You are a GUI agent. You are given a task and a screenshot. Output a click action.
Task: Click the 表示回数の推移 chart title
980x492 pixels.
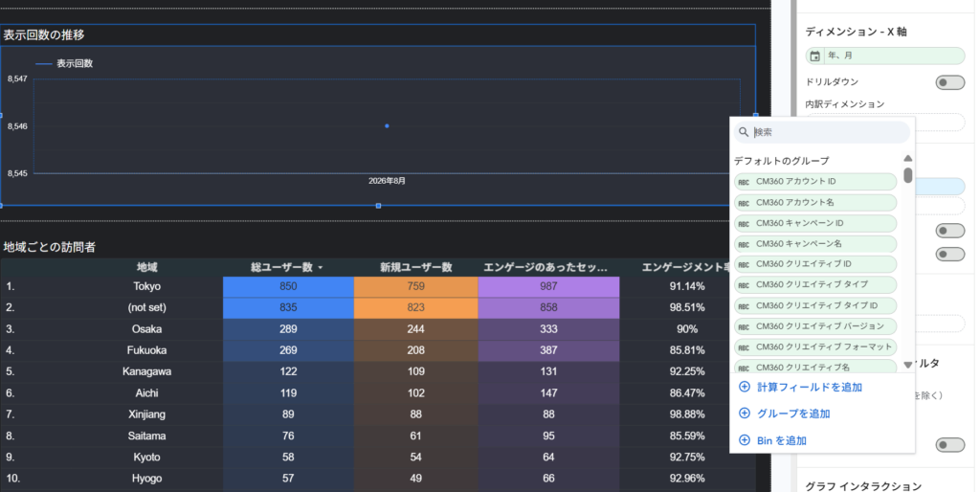(x=44, y=35)
